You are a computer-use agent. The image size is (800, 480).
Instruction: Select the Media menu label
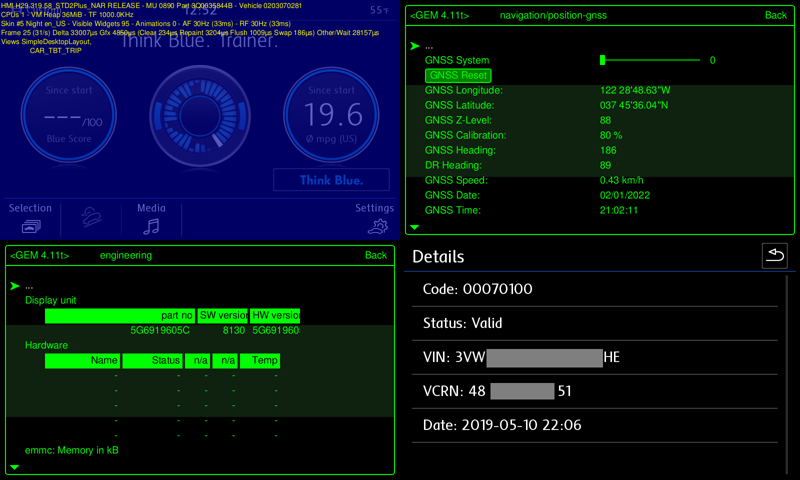(x=151, y=208)
